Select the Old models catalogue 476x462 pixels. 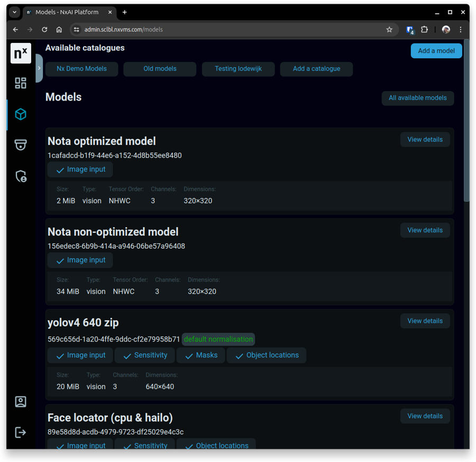click(x=160, y=69)
